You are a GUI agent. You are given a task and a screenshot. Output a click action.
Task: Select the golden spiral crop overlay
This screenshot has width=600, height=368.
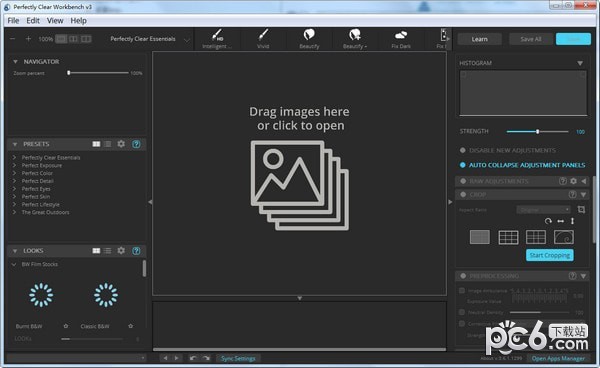tap(564, 237)
